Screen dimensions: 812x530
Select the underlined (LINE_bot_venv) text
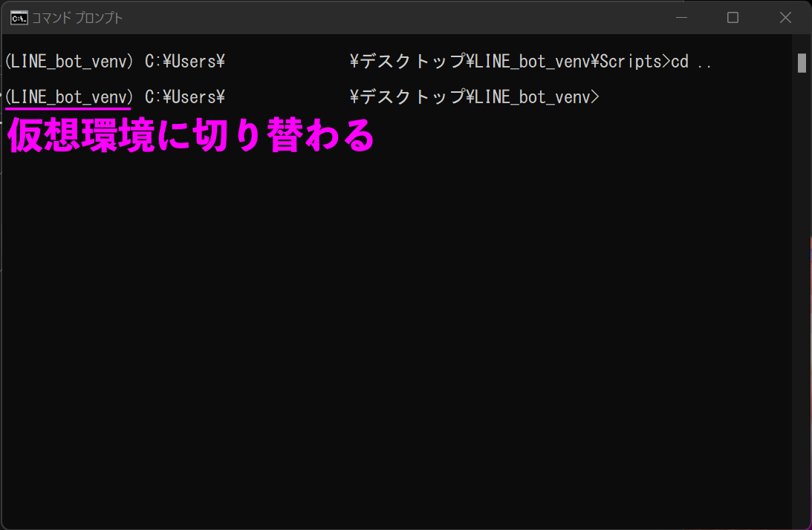[x=67, y=96]
